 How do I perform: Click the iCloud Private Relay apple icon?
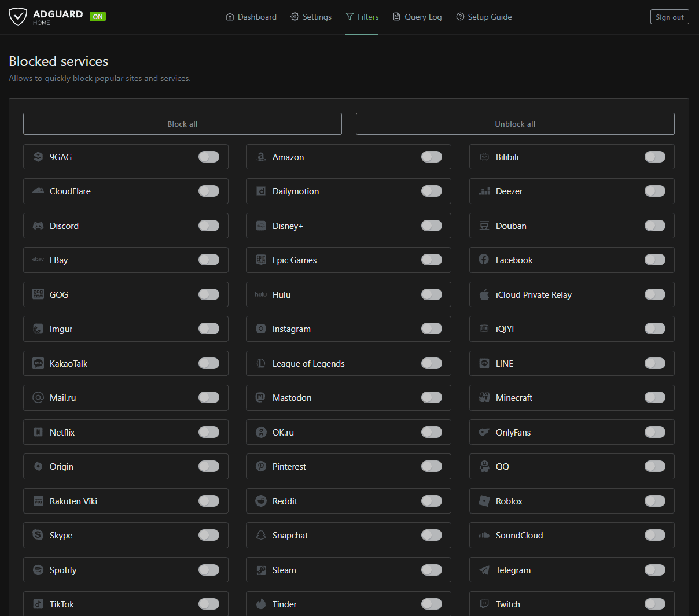(484, 294)
